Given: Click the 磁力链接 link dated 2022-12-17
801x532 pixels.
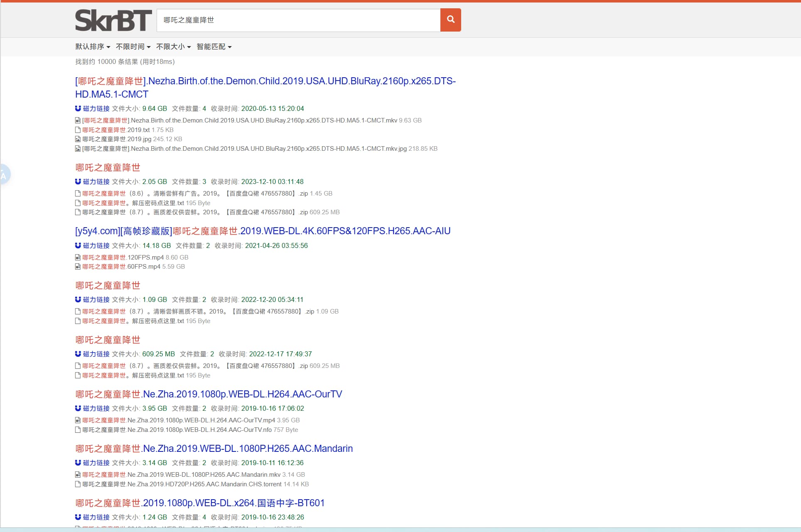Looking at the screenshot, I should pos(96,354).
